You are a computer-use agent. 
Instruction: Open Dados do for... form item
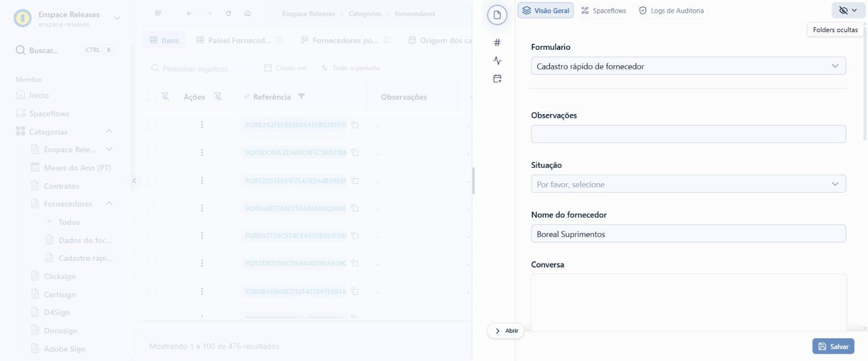(x=78, y=240)
